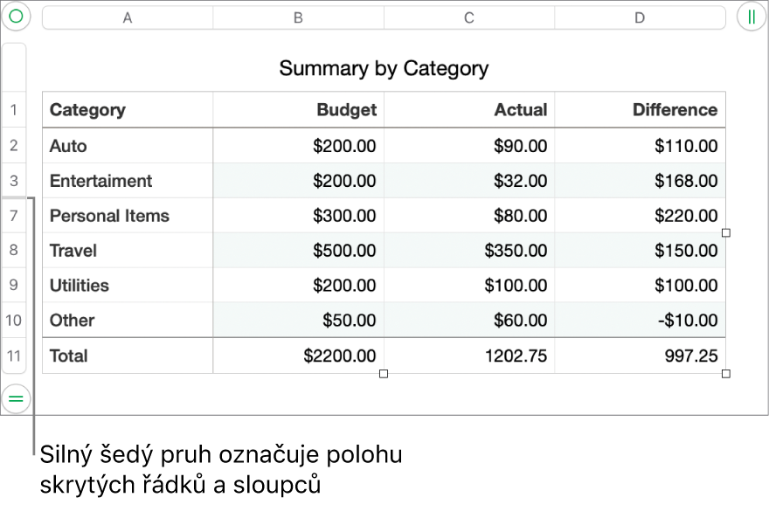Select column header B
The height and width of the screenshot is (532, 769).
pos(297,16)
